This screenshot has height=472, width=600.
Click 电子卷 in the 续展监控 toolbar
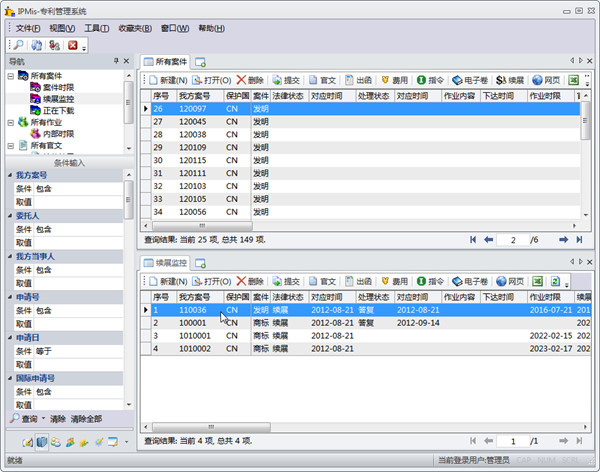pyautogui.click(x=470, y=281)
